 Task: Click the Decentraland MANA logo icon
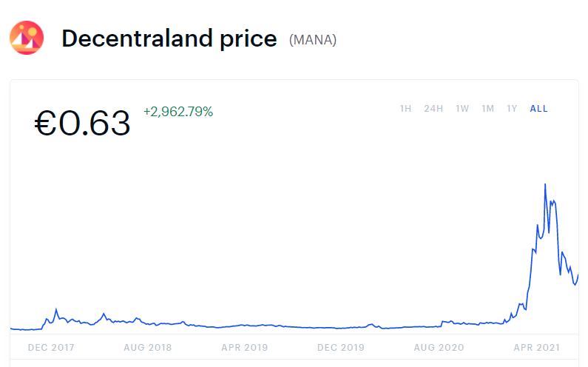tap(26, 38)
